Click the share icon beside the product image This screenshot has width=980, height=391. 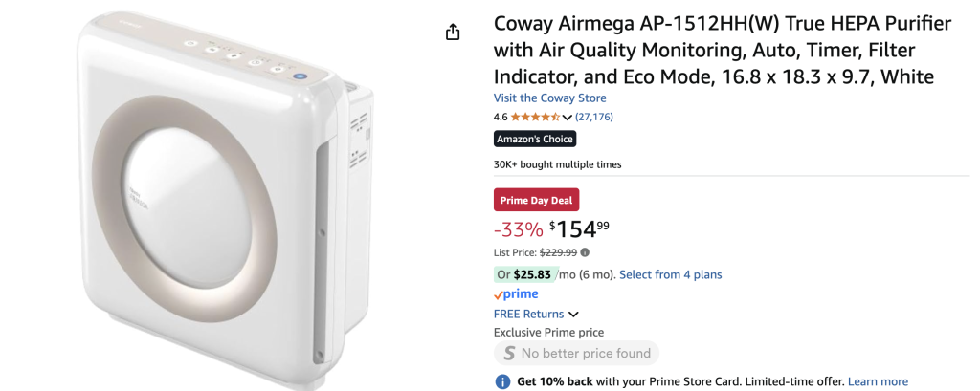[x=453, y=33]
